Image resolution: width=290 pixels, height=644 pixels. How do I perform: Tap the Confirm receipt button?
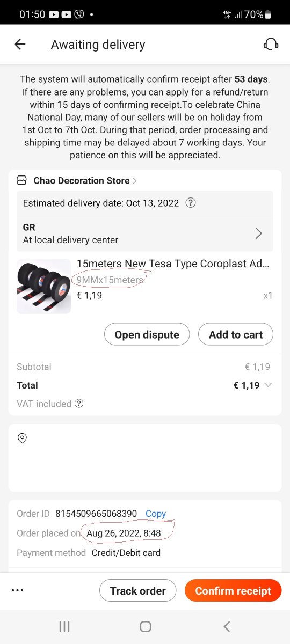coord(233,590)
